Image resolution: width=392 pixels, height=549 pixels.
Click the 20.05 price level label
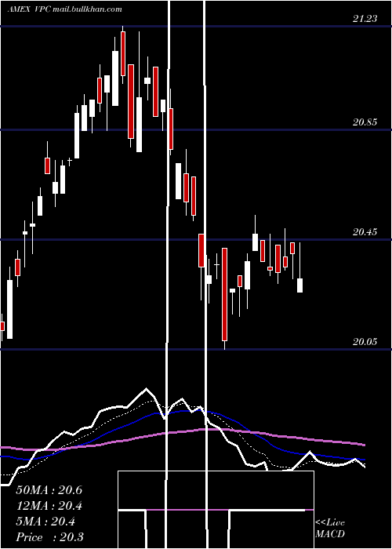click(365, 342)
